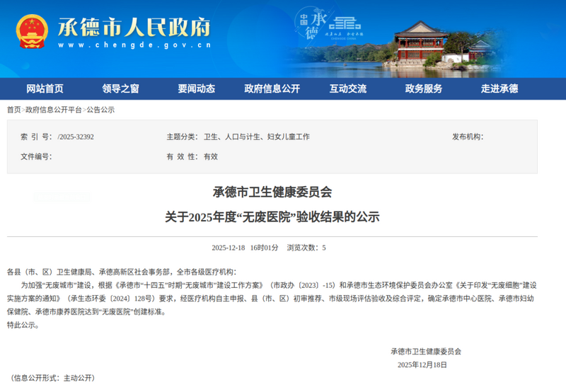Image resolution: width=566 pixels, height=392 pixels.
Task: Open the 互动交流 navigation item
Action: coord(347,88)
